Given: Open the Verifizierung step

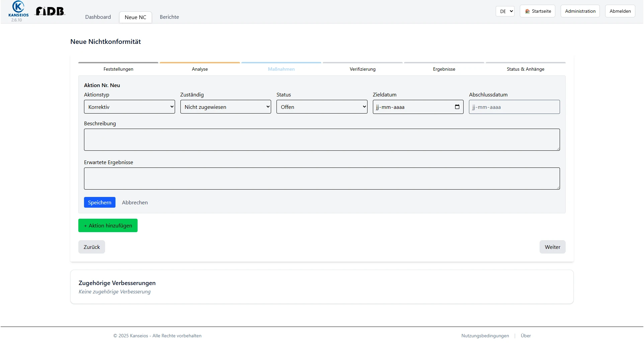Looking at the screenshot, I should tap(363, 69).
